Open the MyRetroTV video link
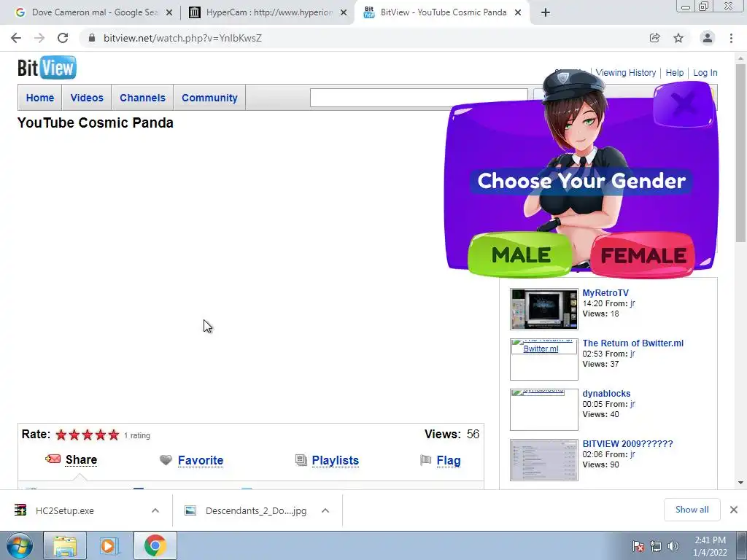This screenshot has width=747, height=560. pyautogui.click(x=605, y=293)
